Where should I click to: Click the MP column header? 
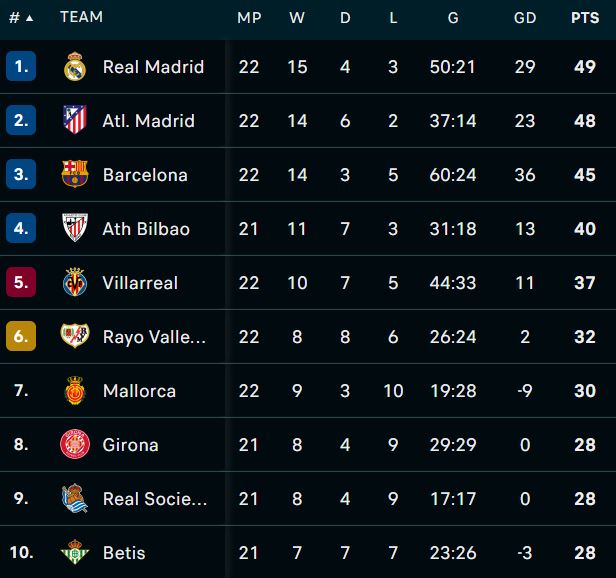(x=249, y=18)
